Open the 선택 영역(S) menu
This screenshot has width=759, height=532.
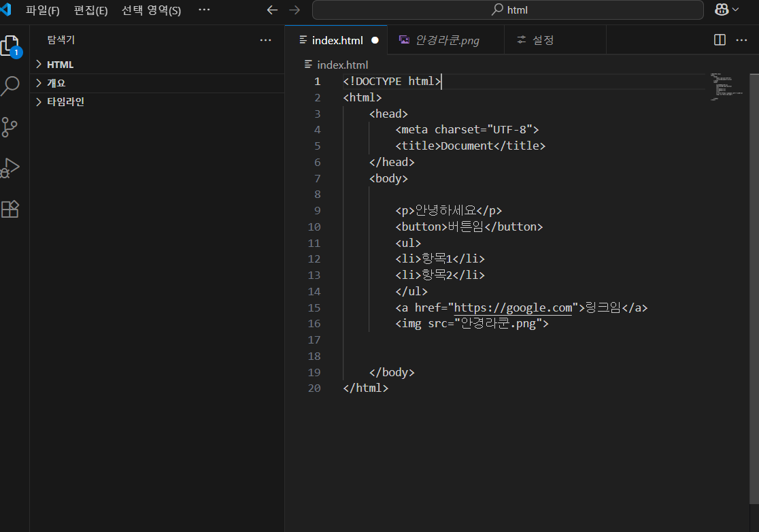click(151, 10)
